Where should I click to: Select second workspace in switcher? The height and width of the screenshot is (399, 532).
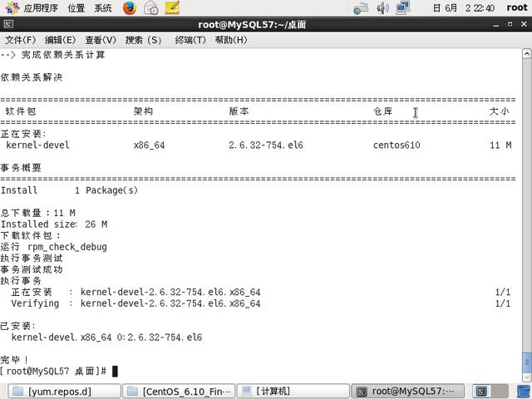500,392
